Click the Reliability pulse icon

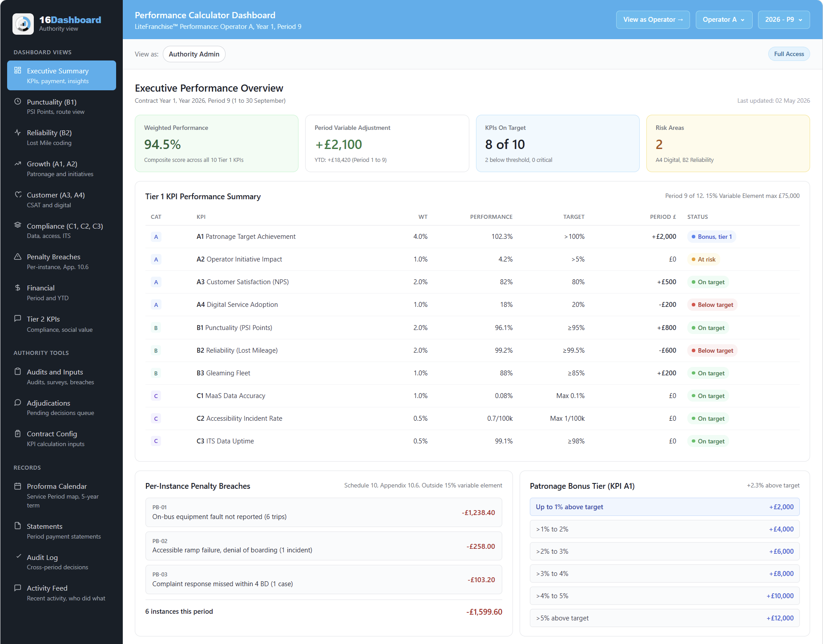coord(18,132)
